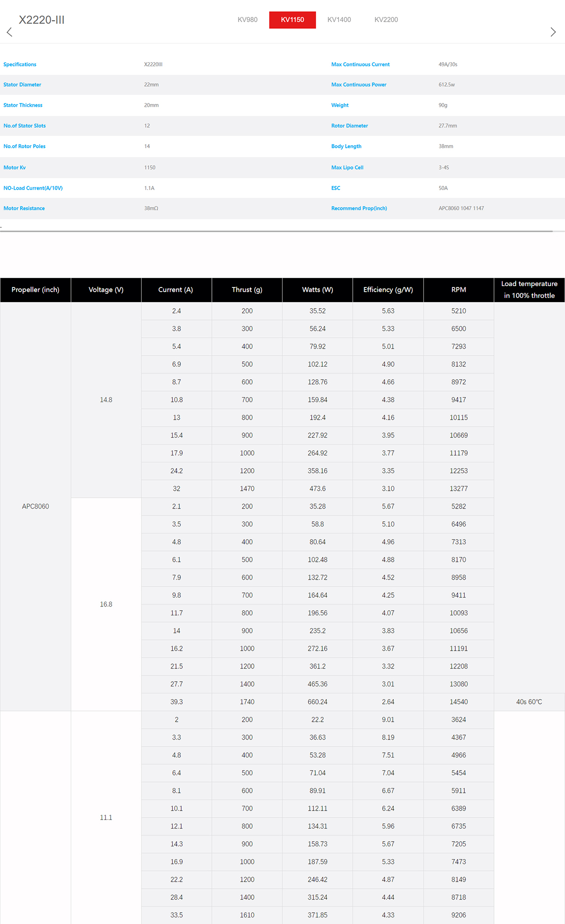565x924 pixels.
Task: Click the Max Lipo Cell label
Action: 347,167
